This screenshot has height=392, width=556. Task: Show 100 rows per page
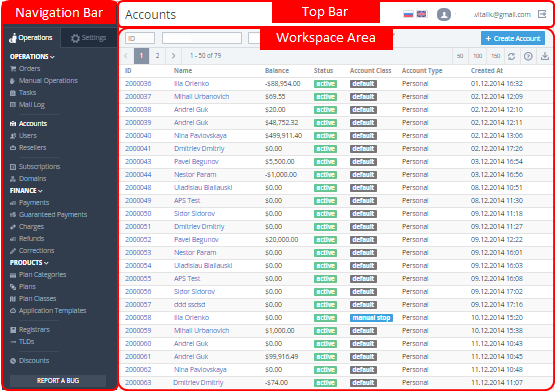point(478,56)
